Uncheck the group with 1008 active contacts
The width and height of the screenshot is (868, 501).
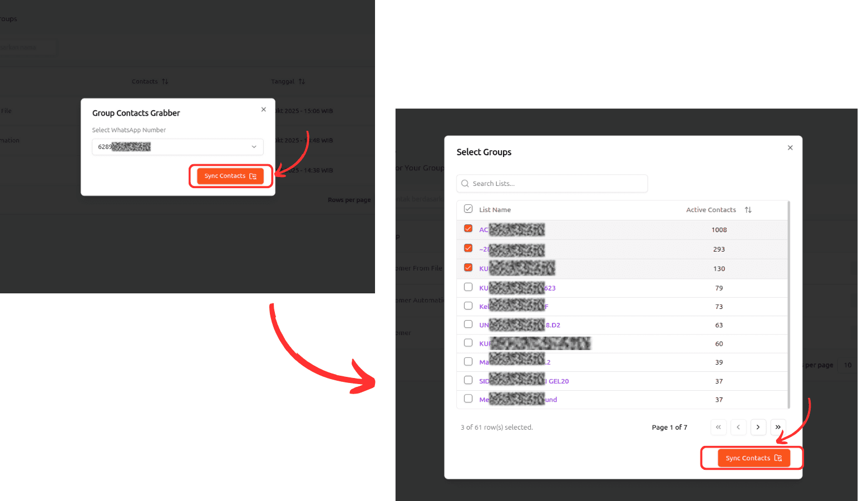[468, 229]
